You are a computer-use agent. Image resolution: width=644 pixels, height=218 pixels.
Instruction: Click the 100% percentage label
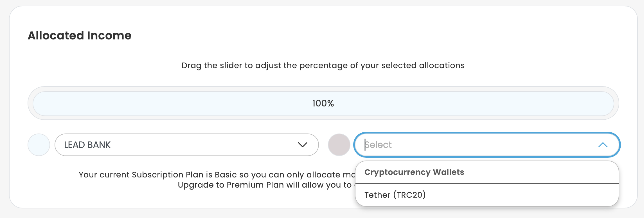coord(323,103)
